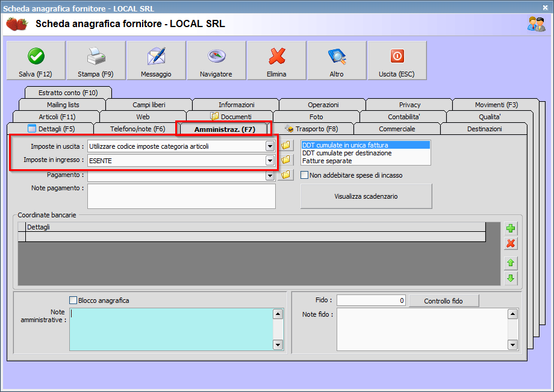Image resolution: width=554 pixels, height=392 pixels.
Task: Open the Contabilita' tab
Action: pyautogui.click(x=403, y=117)
